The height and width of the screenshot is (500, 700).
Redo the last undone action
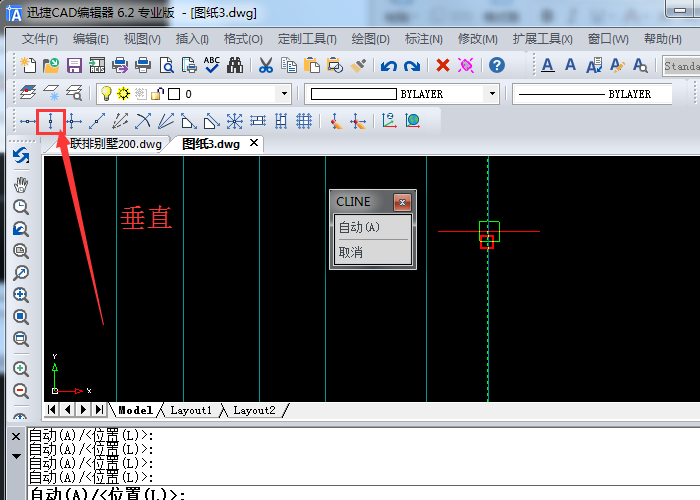(412, 66)
